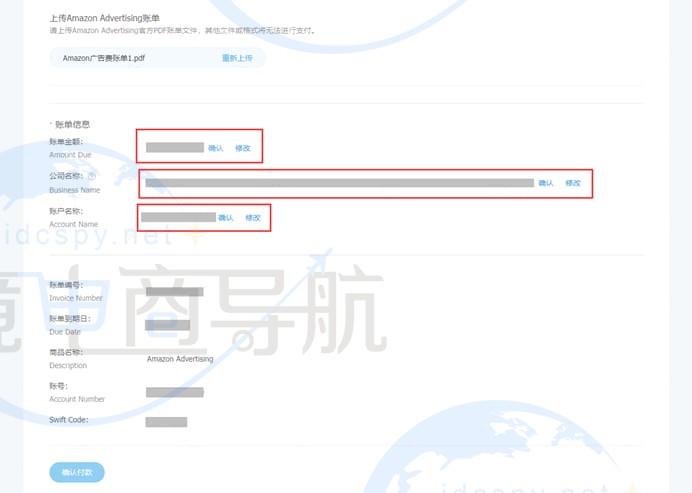Click the blue confirm payment button
This screenshot has width=692, height=493.
[77, 472]
